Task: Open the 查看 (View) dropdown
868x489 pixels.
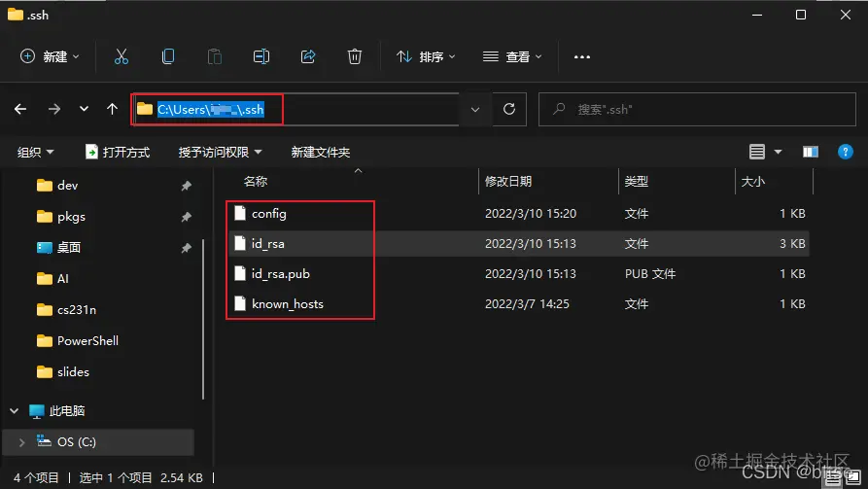Action: coord(512,56)
